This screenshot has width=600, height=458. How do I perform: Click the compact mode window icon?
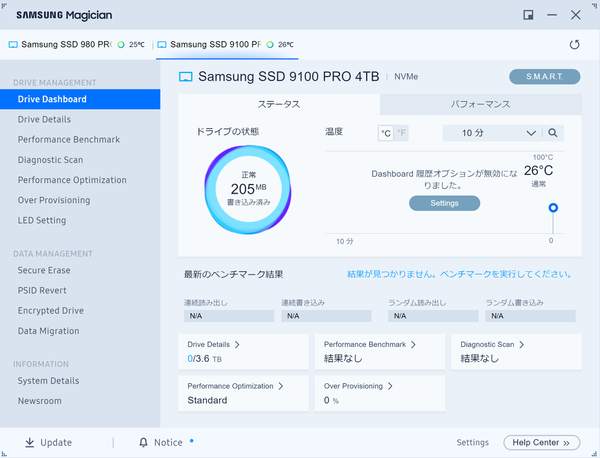coord(528,15)
